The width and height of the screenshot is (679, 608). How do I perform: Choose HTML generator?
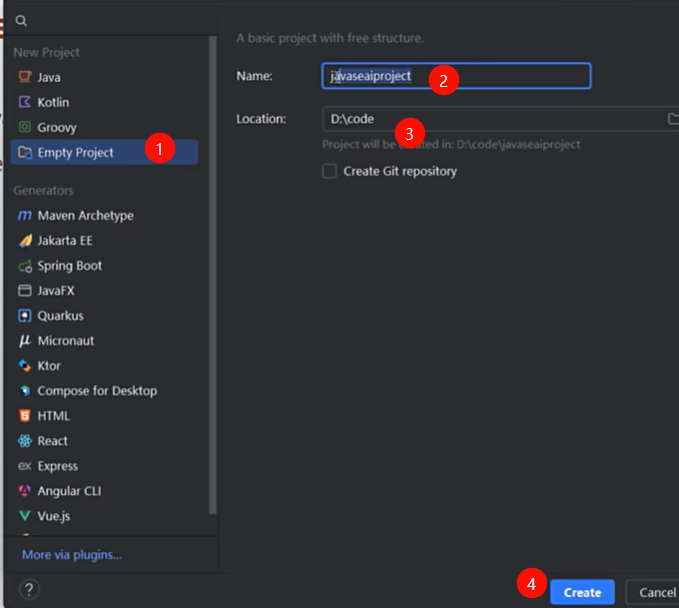(x=104, y=416)
